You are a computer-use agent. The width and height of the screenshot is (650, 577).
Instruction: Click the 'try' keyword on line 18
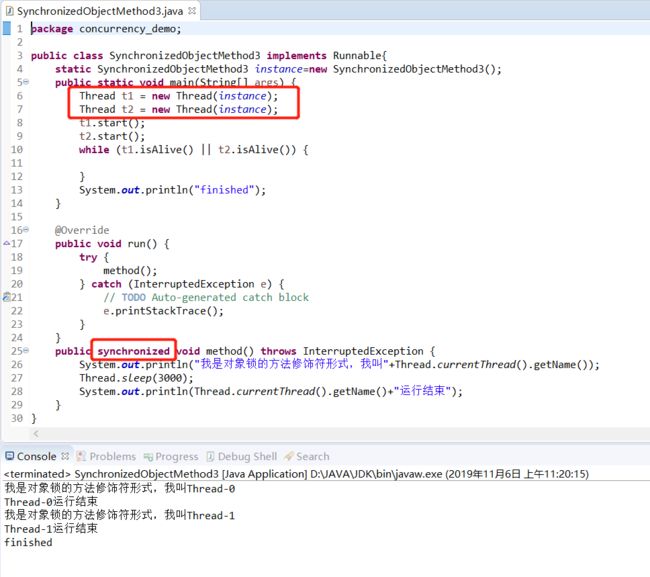coord(88,257)
